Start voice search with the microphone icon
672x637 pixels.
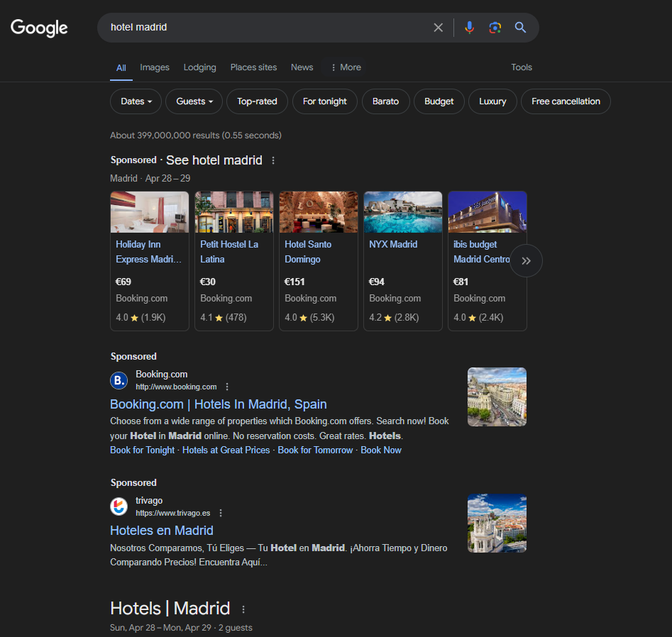[469, 27]
